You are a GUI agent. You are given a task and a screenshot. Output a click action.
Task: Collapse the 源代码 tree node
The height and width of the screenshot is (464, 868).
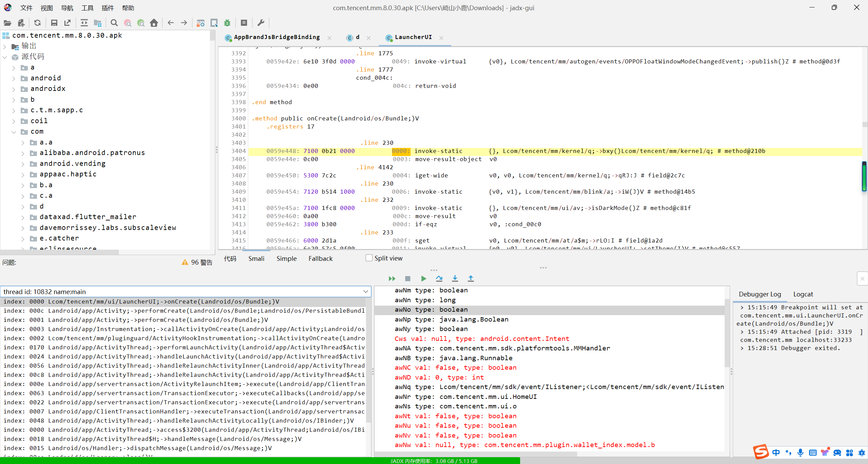coord(5,57)
